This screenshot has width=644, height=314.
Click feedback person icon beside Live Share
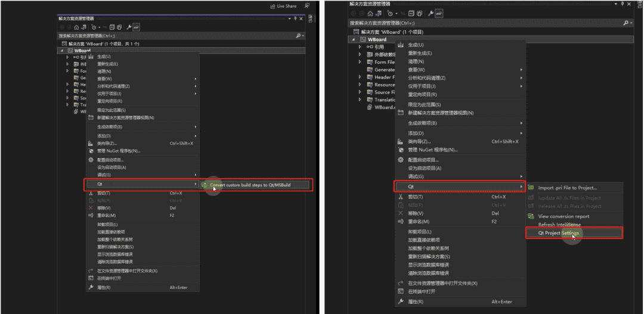coord(306,6)
